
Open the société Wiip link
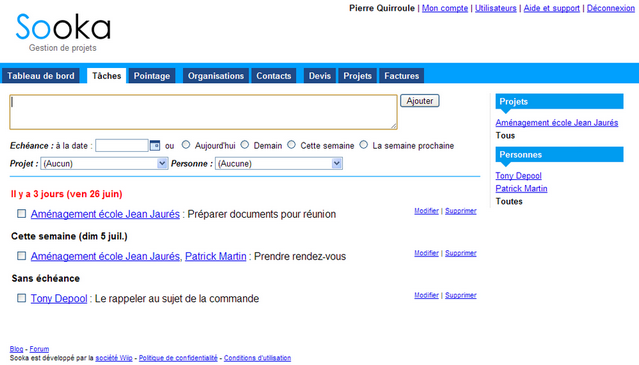point(114,358)
